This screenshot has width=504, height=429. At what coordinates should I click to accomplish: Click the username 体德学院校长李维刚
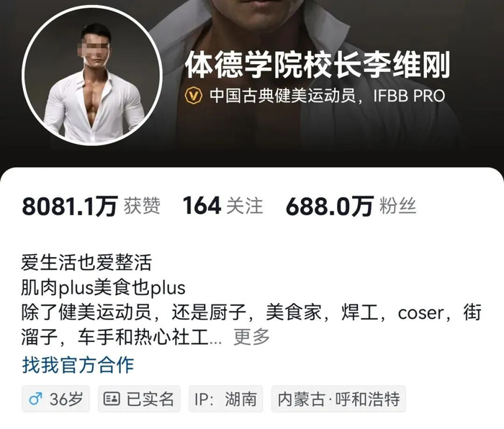318,66
